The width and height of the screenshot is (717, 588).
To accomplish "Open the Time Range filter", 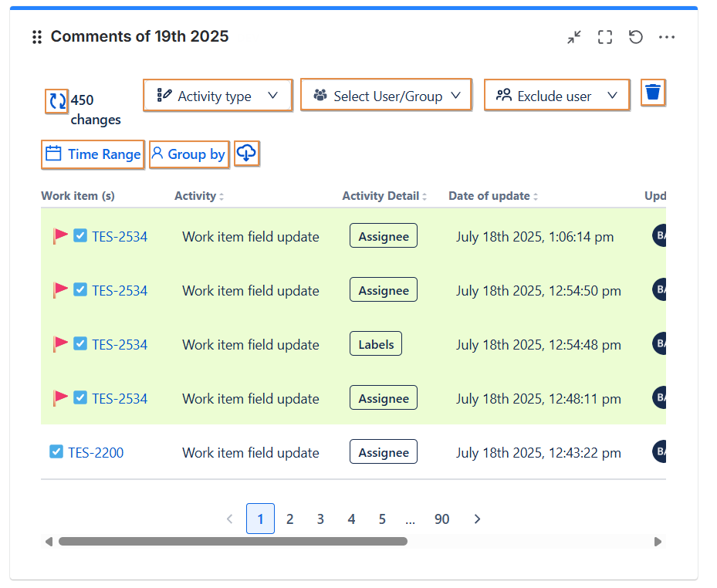I will pos(93,154).
